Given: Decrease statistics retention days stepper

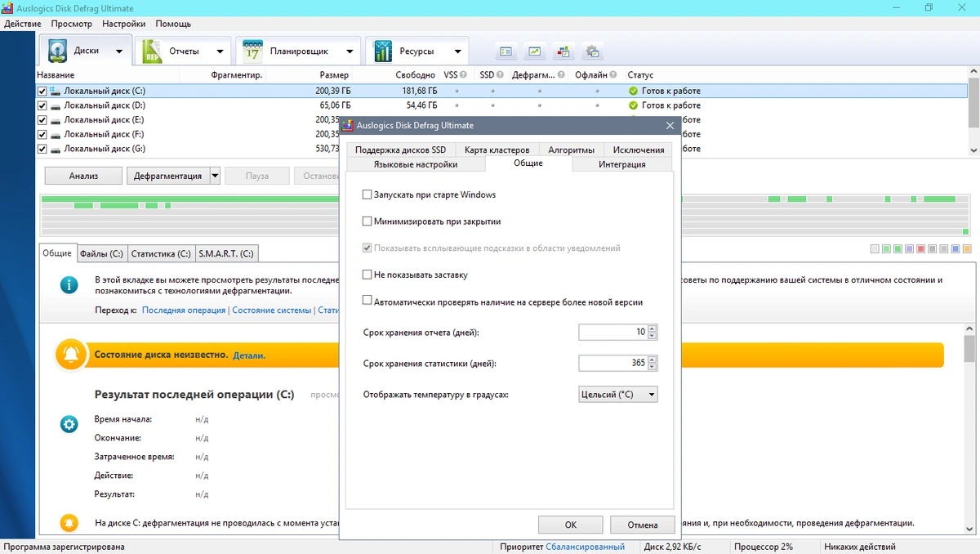Looking at the screenshot, I should click(x=653, y=367).
